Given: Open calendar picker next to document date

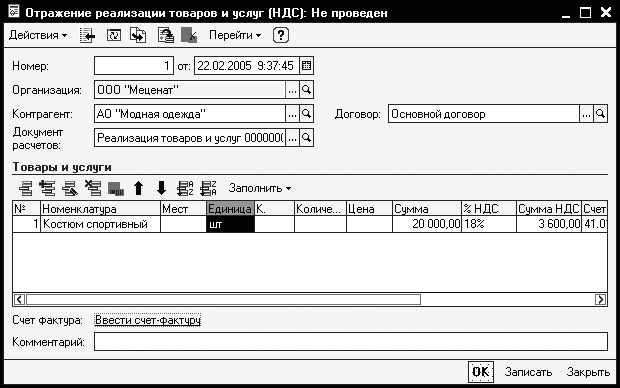Looking at the screenshot, I should coord(306,66).
